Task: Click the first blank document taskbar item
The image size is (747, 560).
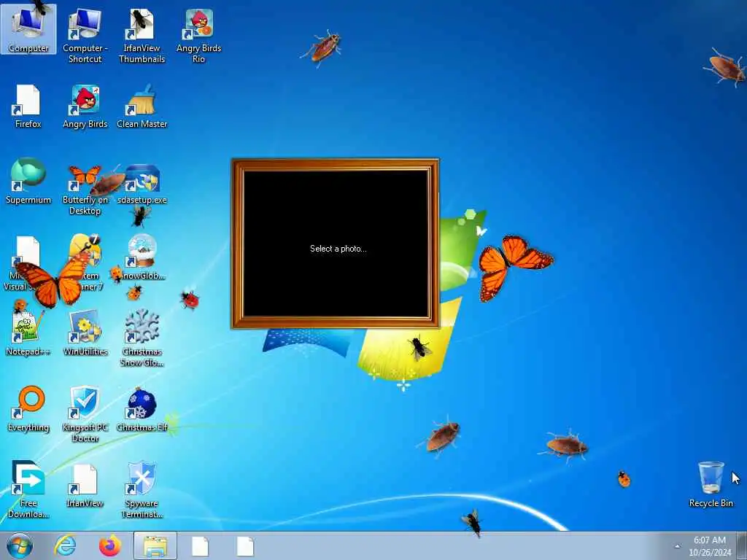Action: pyautogui.click(x=200, y=545)
